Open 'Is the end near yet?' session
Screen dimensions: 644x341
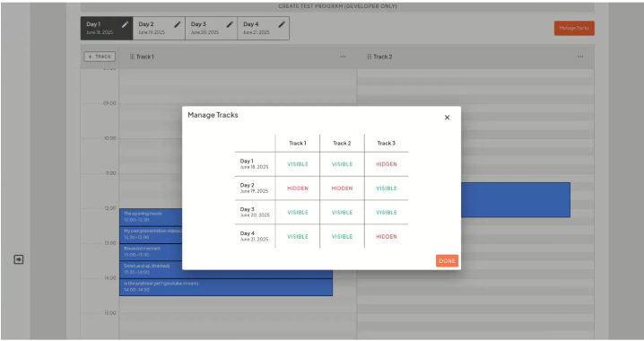pos(226,287)
